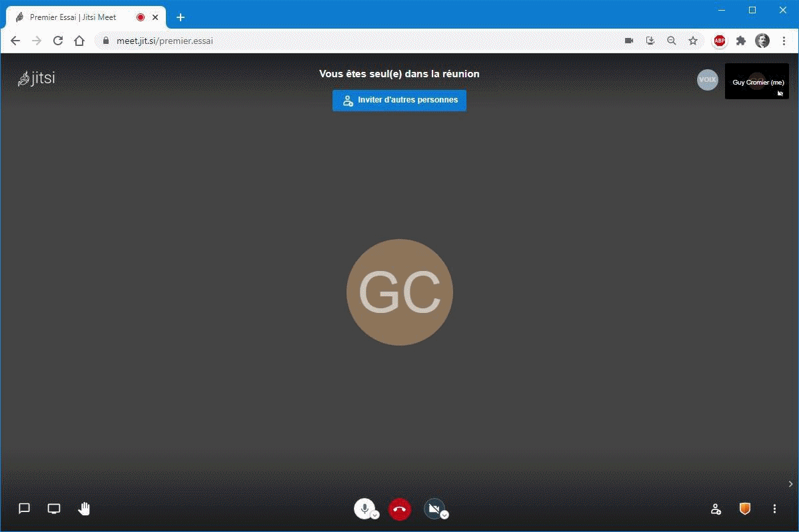The height and width of the screenshot is (532, 799).
Task: Open the zoom indicator icon
Action: [x=672, y=41]
